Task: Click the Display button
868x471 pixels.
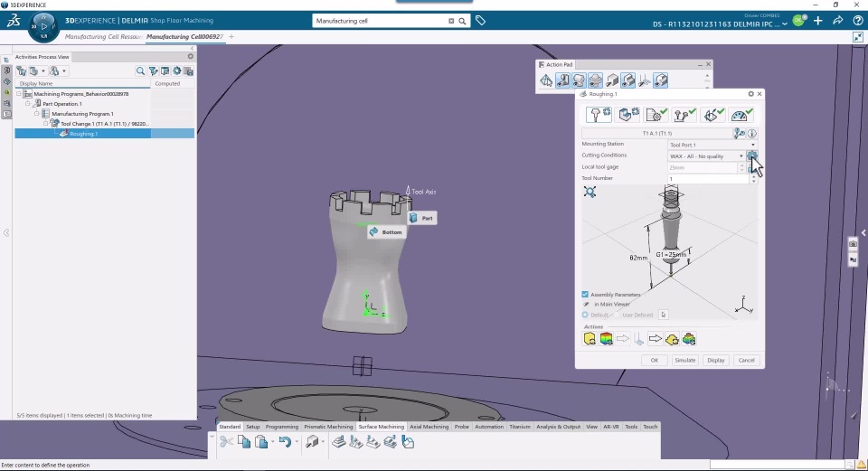Action: point(716,361)
